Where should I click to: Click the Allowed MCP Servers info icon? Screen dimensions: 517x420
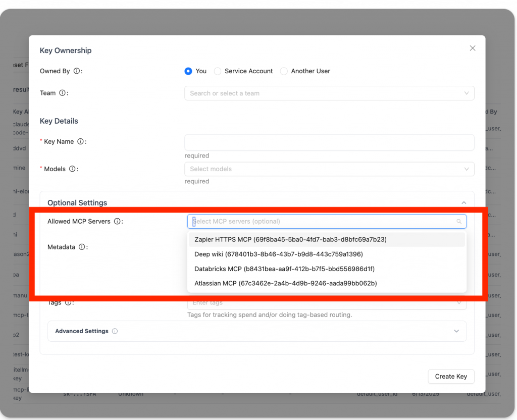(117, 221)
